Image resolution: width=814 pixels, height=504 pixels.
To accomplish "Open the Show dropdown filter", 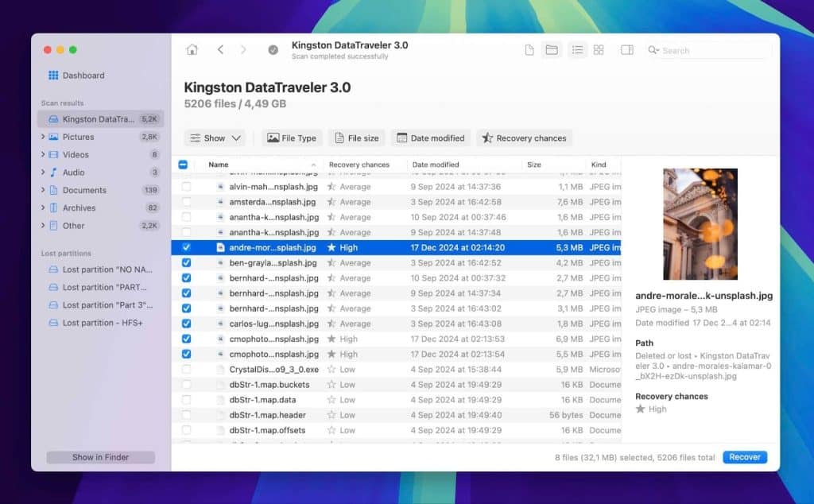I will 216,138.
